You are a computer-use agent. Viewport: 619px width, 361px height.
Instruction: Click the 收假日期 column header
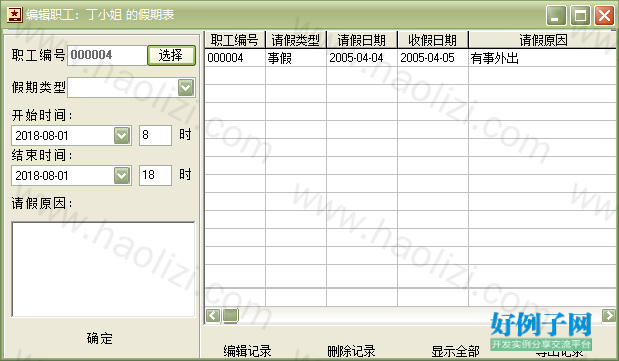pyautogui.click(x=433, y=40)
